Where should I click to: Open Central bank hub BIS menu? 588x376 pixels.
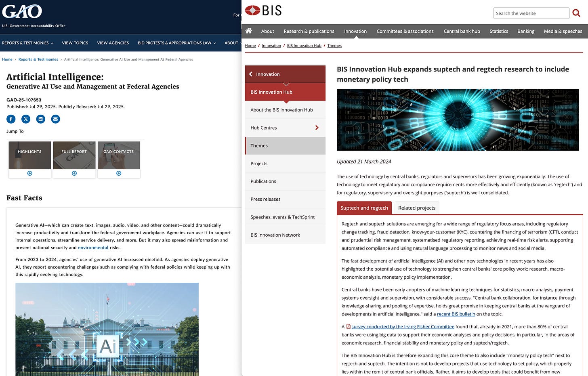[462, 31]
